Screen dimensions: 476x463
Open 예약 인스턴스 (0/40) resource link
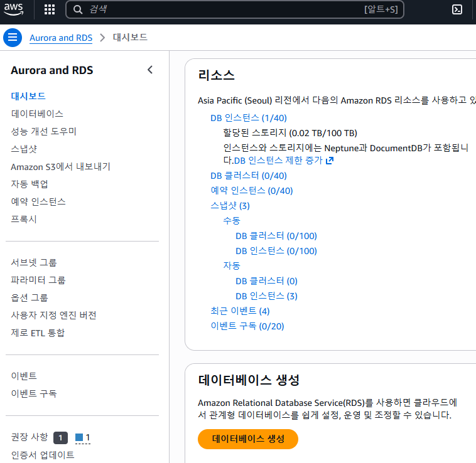[x=252, y=191]
